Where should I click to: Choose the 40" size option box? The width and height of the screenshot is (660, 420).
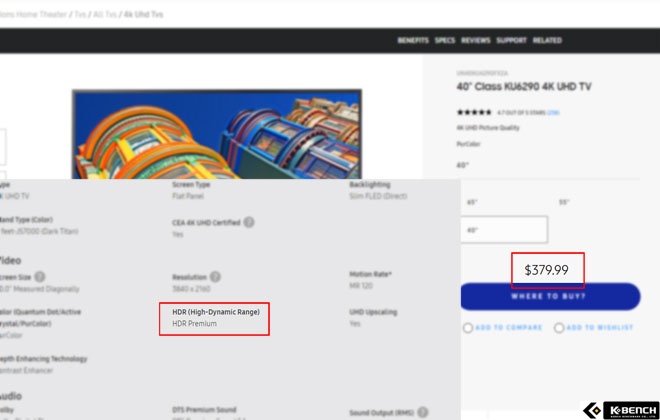point(504,230)
